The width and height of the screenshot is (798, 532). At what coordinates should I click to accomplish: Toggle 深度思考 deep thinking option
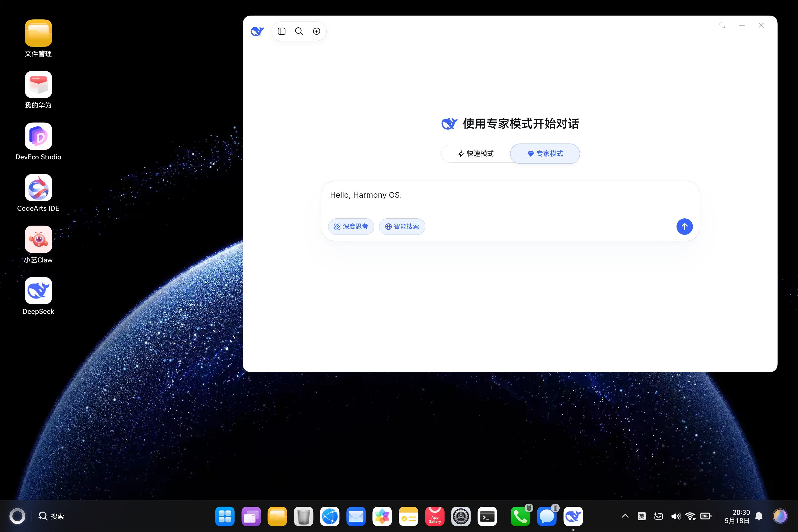351,226
